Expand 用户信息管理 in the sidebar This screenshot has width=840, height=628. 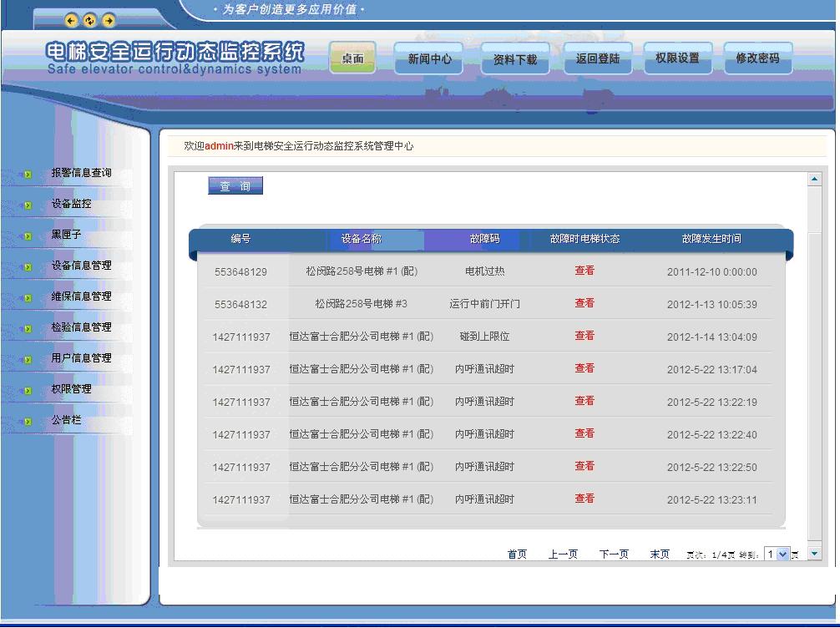coord(81,359)
